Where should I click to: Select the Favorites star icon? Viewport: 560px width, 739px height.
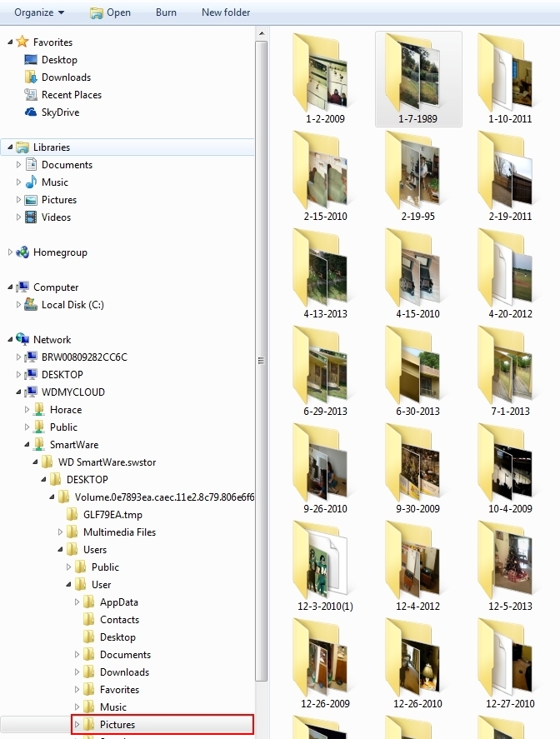tap(22, 42)
